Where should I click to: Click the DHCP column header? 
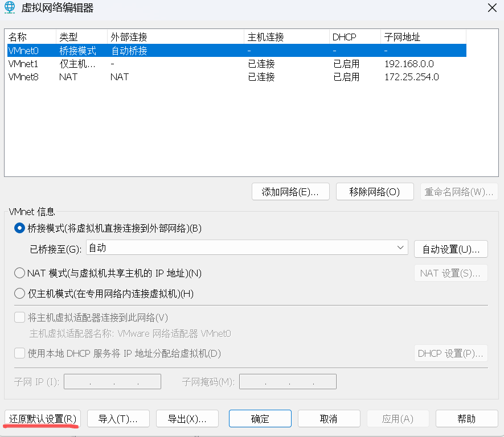(355, 37)
